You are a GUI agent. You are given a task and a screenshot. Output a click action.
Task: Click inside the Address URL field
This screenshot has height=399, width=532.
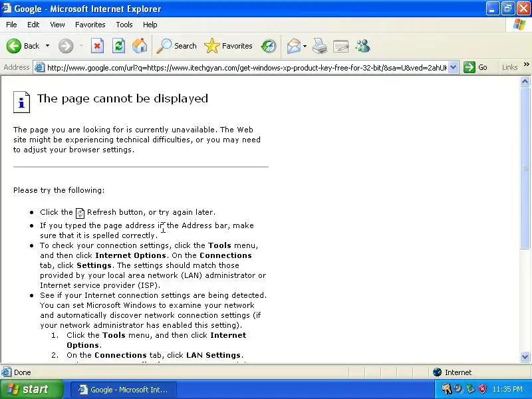coord(247,68)
